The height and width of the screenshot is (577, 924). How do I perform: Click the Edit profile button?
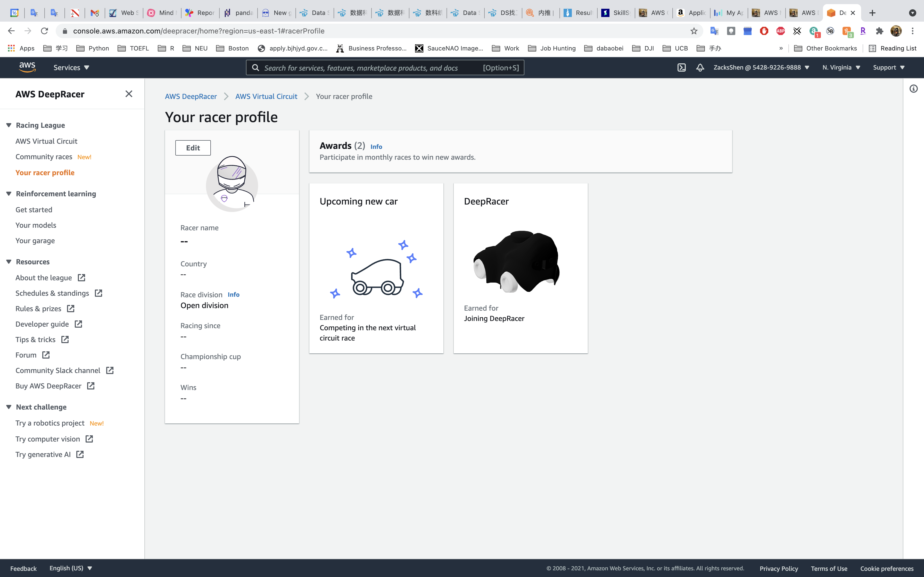(x=193, y=148)
